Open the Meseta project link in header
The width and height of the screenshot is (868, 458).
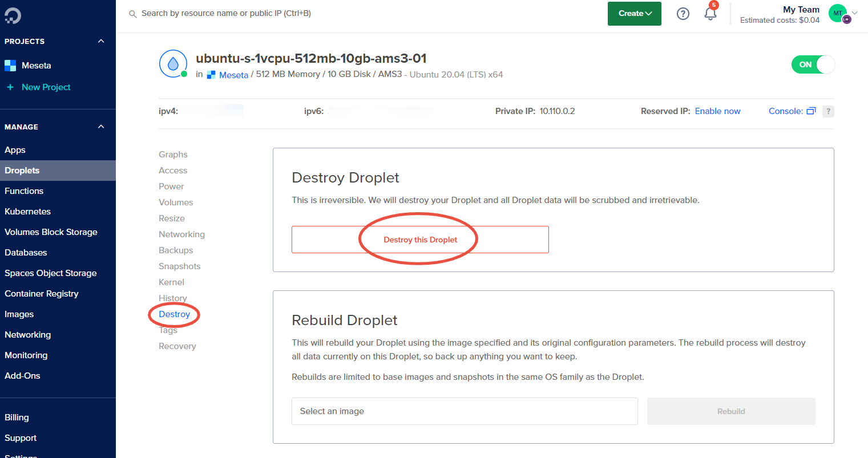point(233,75)
